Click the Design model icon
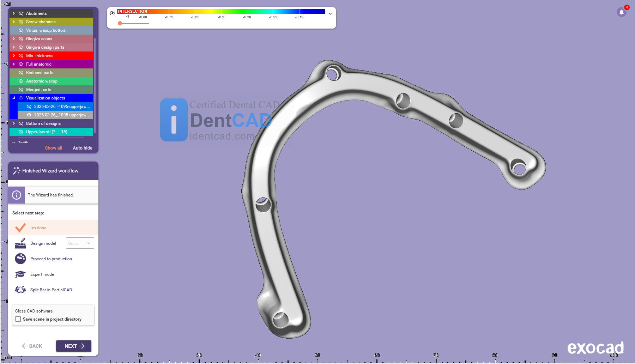The height and width of the screenshot is (364, 635). pos(20,243)
